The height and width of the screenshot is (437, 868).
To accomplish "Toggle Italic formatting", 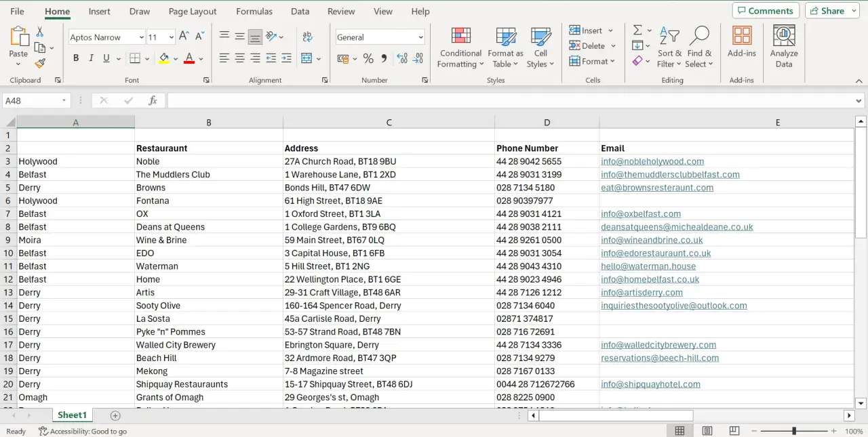I will (91, 59).
